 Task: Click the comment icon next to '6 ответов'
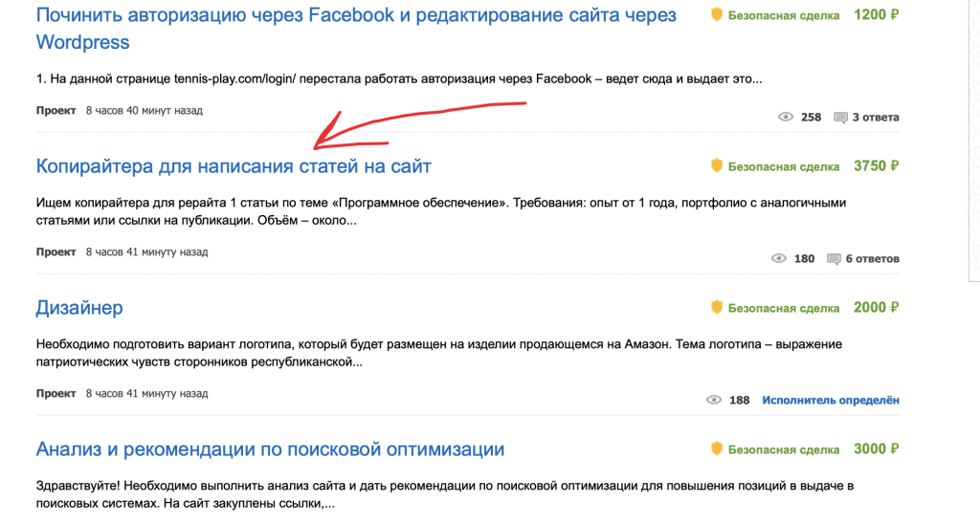pyautogui.click(x=834, y=259)
